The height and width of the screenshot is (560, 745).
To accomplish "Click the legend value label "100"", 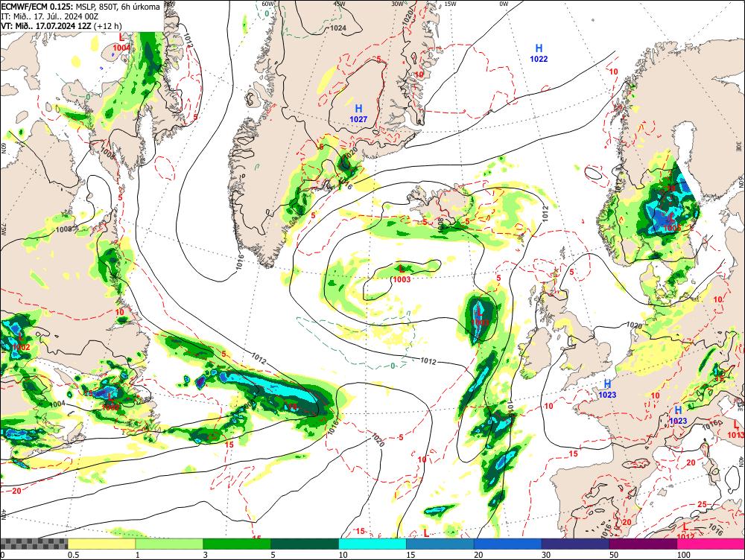I will point(684,555).
